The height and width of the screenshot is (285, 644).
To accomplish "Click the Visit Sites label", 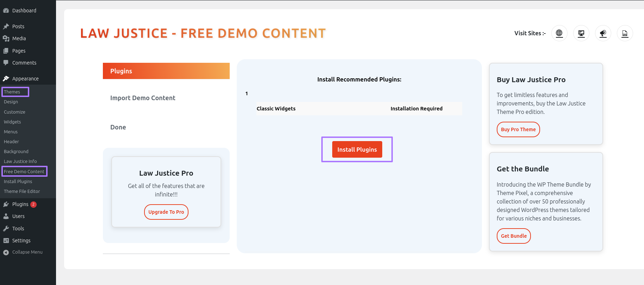I will 530,33.
